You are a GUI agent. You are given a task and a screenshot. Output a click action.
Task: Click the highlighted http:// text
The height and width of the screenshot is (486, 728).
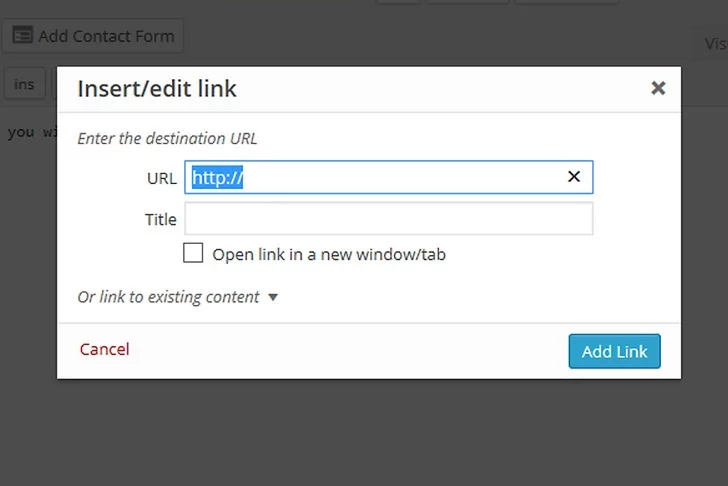click(218, 177)
